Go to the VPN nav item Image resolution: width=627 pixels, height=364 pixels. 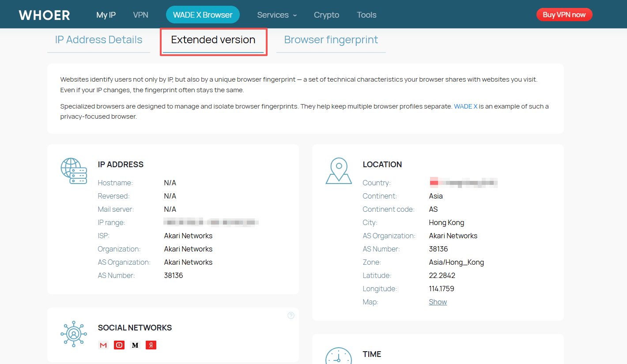click(140, 15)
